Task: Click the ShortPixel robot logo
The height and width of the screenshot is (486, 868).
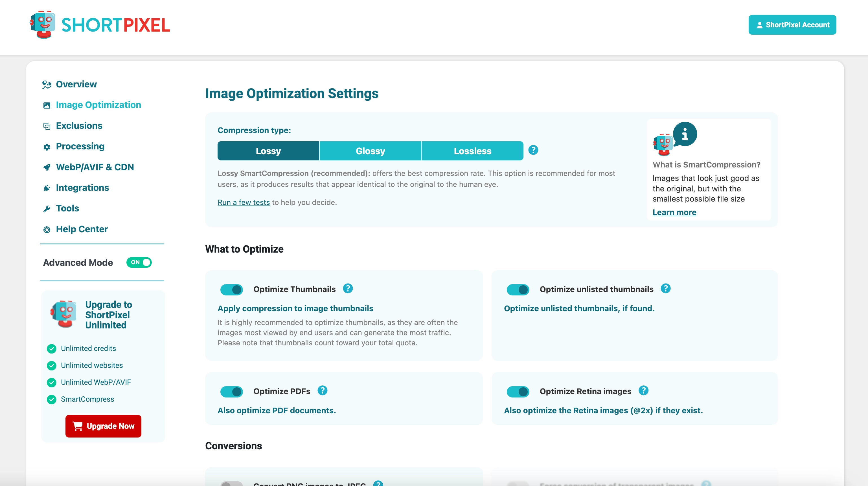Action: click(x=43, y=25)
